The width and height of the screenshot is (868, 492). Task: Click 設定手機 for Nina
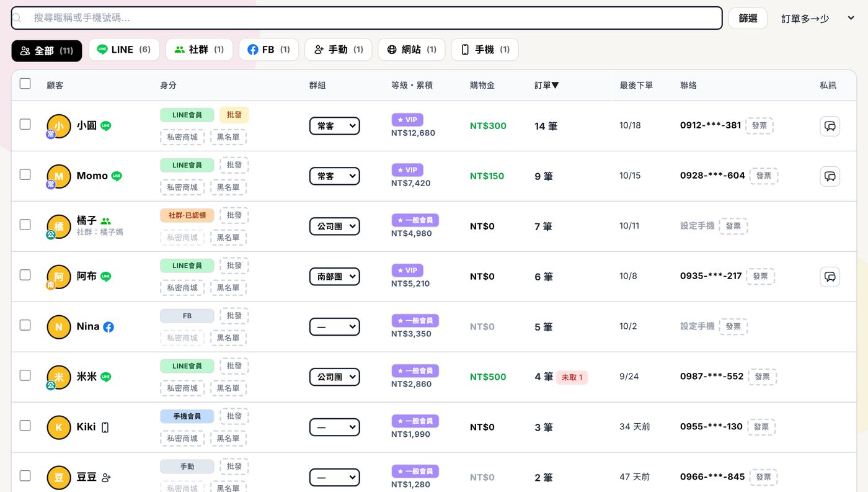(697, 326)
